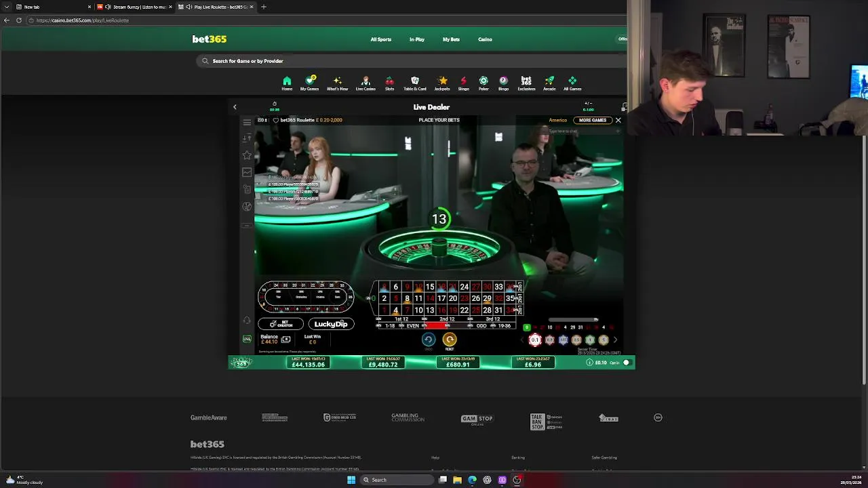Open new browser tab with plus
This screenshot has height=488, width=868.
(x=264, y=7)
